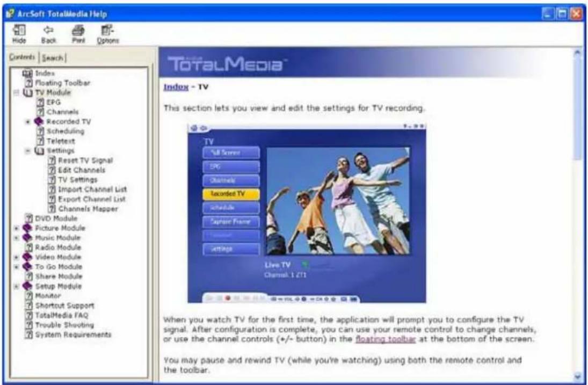This screenshot has width=588, height=385.
Task: Expand the Picture Module node
Action: (x=16, y=228)
